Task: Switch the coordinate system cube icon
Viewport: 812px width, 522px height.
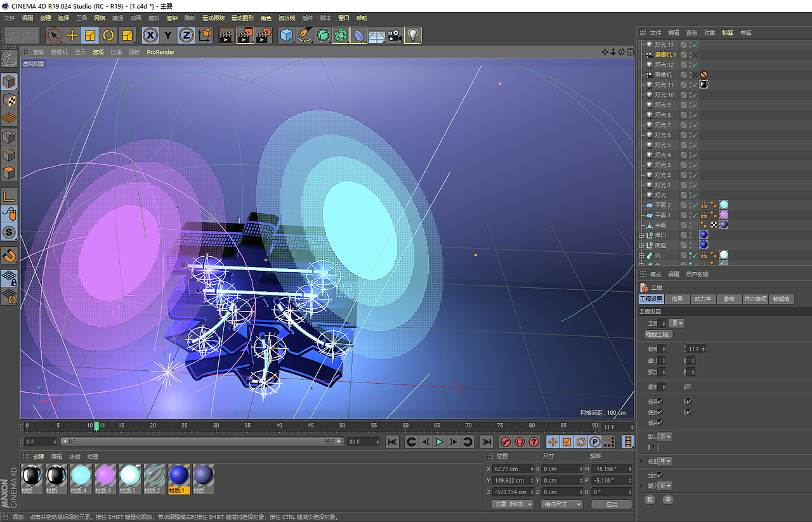Action: point(205,36)
